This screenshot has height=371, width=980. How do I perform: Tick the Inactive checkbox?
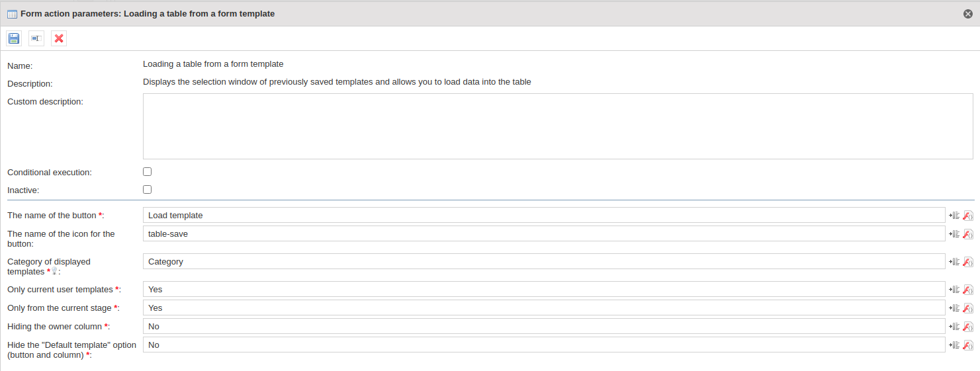tap(148, 189)
